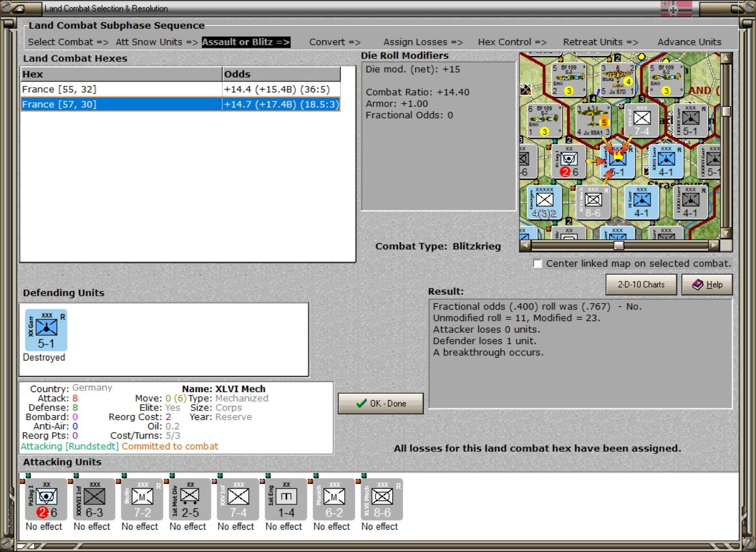The height and width of the screenshot is (552, 756).
Task: Go to Select Combat subphase
Action: [x=68, y=42]
